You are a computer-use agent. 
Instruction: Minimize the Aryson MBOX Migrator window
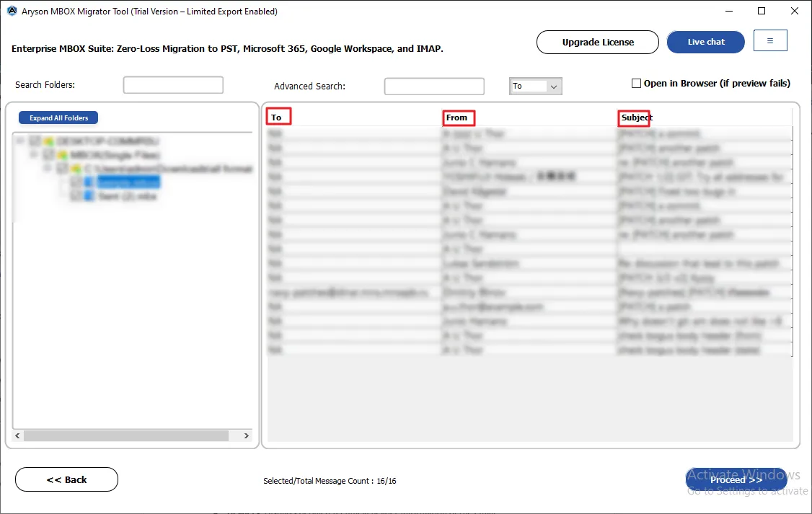[x=728, y=11]
